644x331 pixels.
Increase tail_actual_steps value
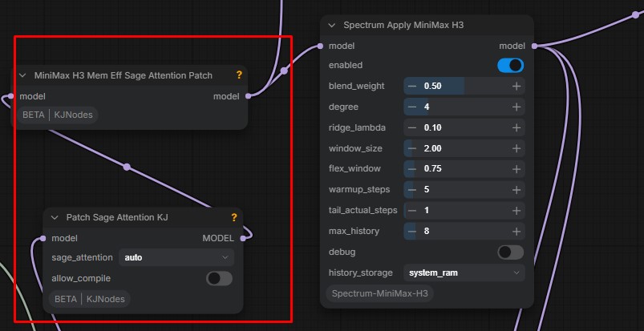[x=516, y=210]
